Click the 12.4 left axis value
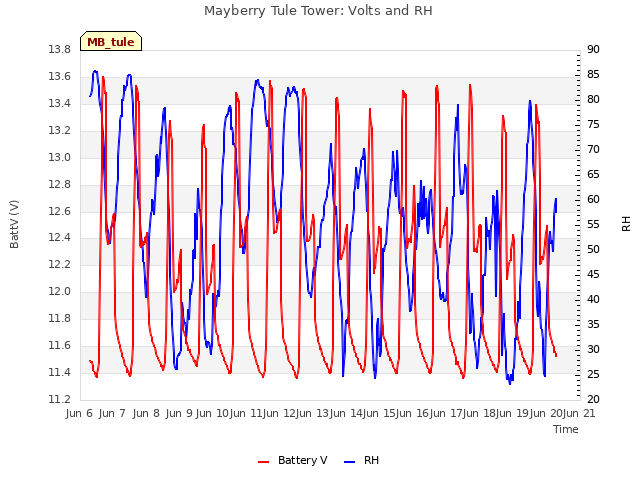640x480 pixels. [60, 238]
